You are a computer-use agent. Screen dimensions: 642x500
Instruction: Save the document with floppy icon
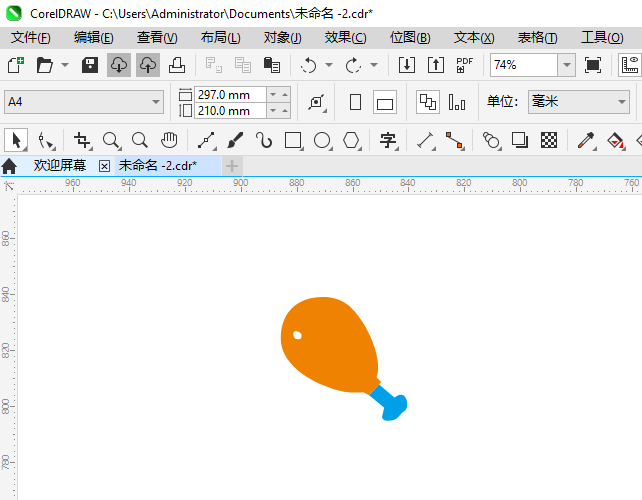point(90,65)
